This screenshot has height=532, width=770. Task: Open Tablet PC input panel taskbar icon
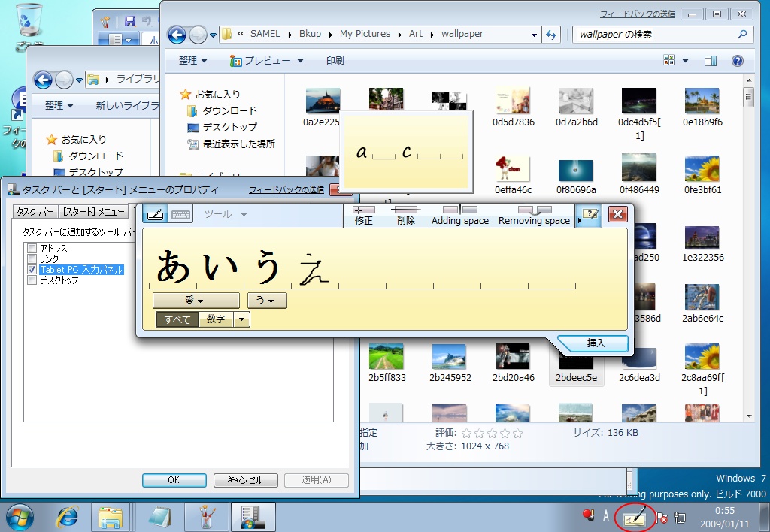pyautogui.click(x=635, y=517)
